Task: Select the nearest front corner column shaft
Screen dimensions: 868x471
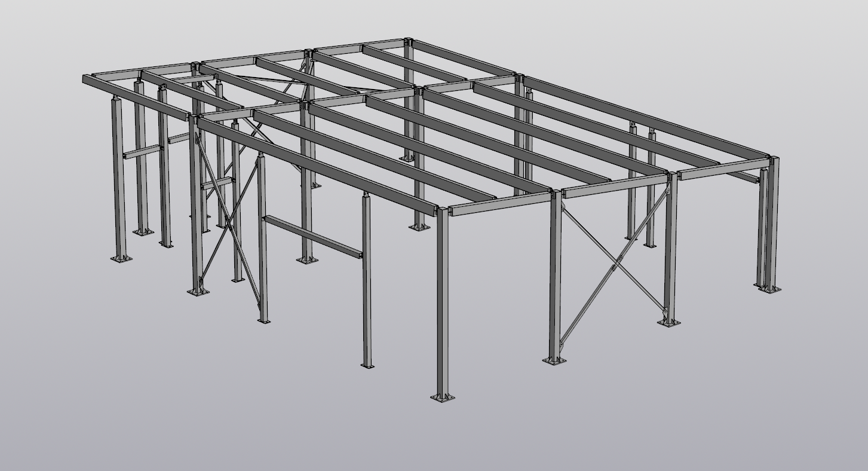Action: point(442,299)
